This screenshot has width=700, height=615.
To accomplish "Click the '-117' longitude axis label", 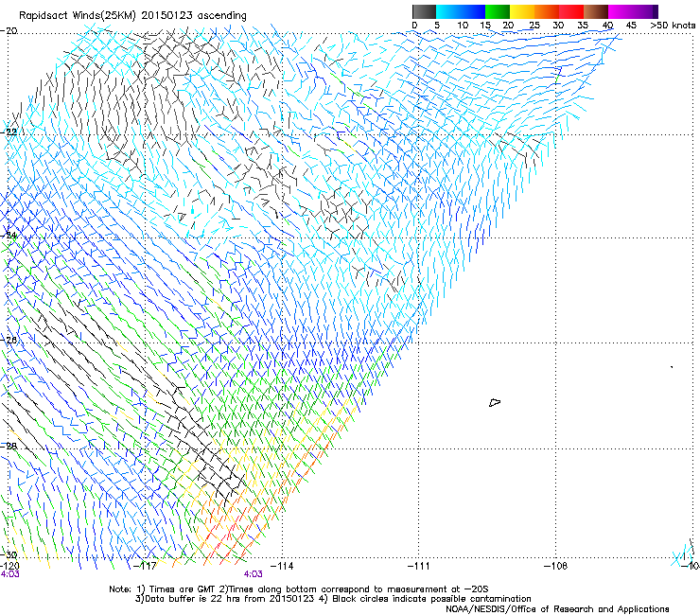I will [x=145, y=566].
